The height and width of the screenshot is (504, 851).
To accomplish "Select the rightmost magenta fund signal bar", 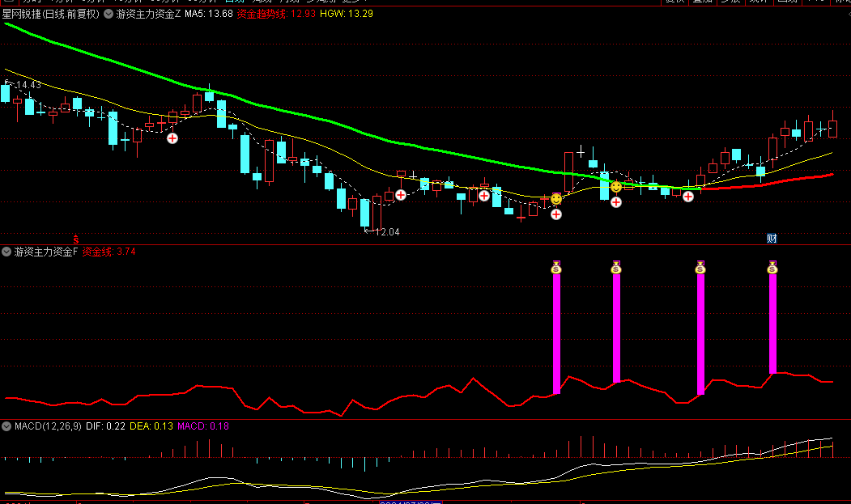I will pos(772,324).
